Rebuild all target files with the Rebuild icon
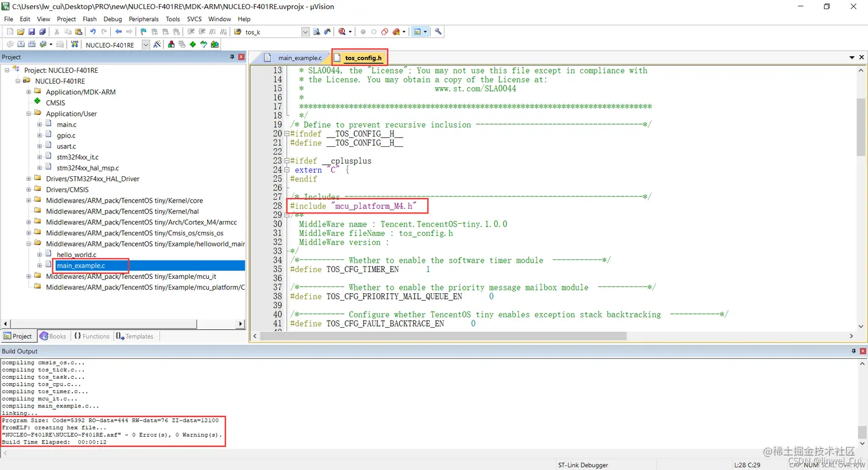Image resolution: width=868 pixels, height=470 pixels. [32, 44]
